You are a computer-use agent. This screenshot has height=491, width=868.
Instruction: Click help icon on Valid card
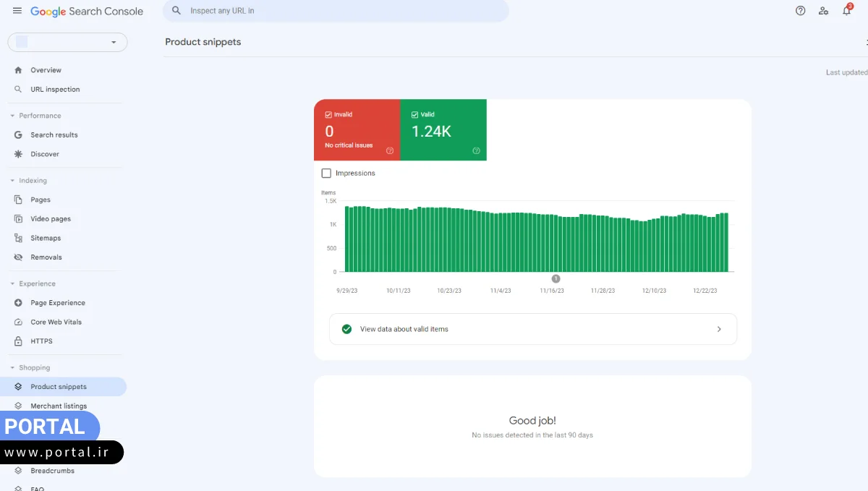pyautogui.click(x=476, y=151)
